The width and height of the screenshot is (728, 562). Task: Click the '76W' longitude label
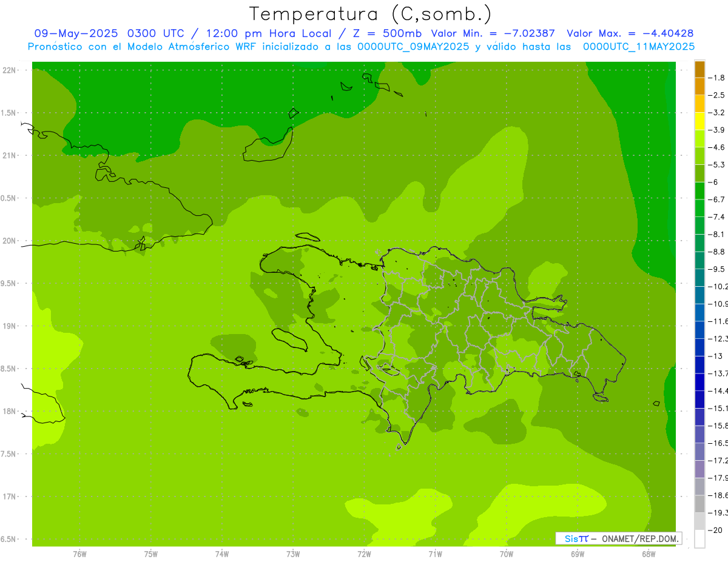[x=79, y=554]
